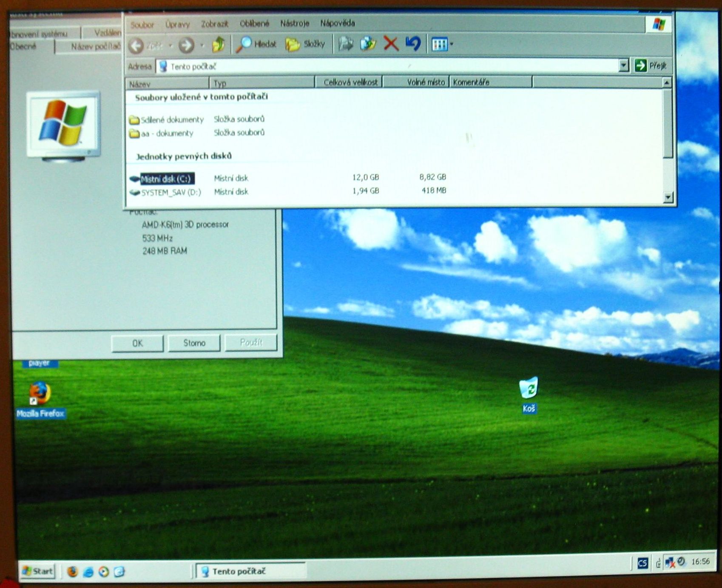
Task: Select the Koš recycle bin icon
Action: click(x=529, y=395)
